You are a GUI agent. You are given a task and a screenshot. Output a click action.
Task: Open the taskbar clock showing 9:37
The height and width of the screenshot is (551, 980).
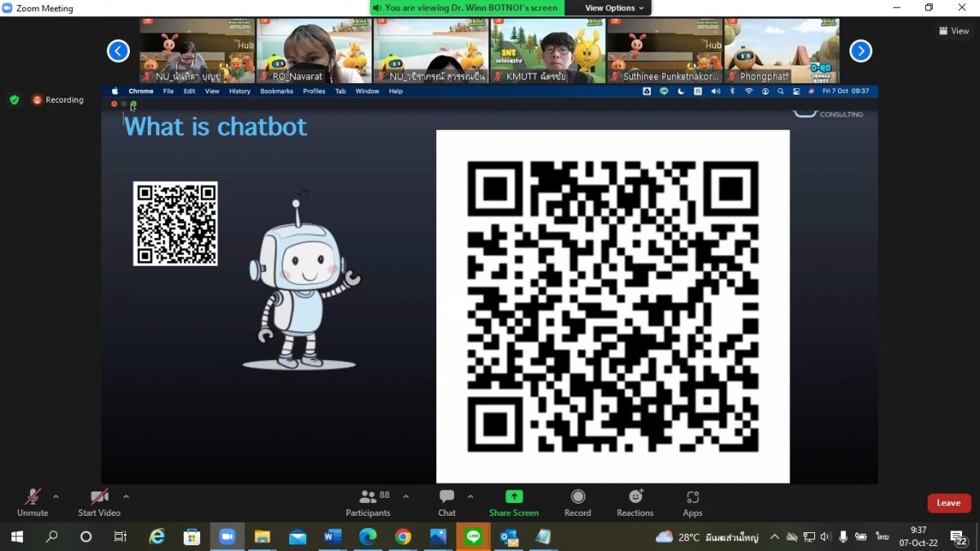tap(920, 536)
